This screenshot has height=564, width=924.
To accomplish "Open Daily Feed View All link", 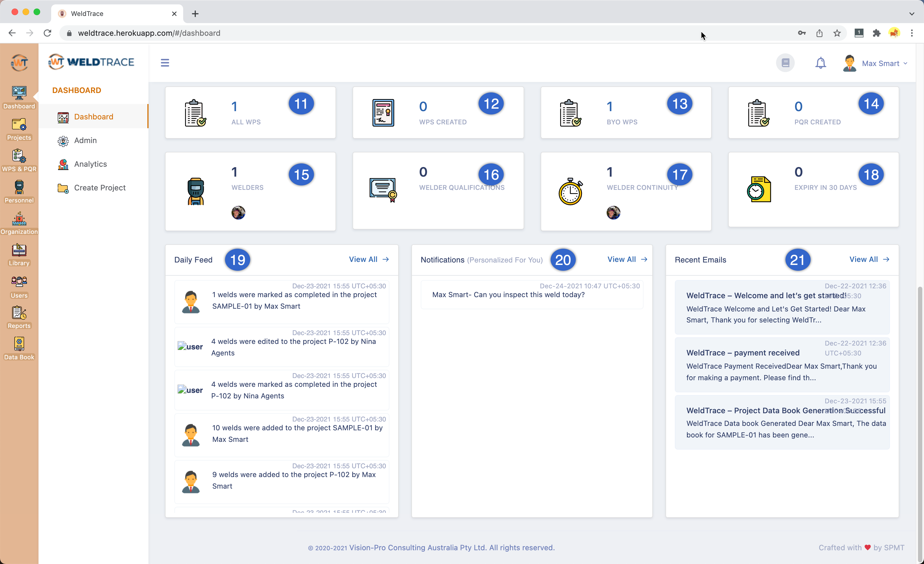I will [x=369, y=259].
